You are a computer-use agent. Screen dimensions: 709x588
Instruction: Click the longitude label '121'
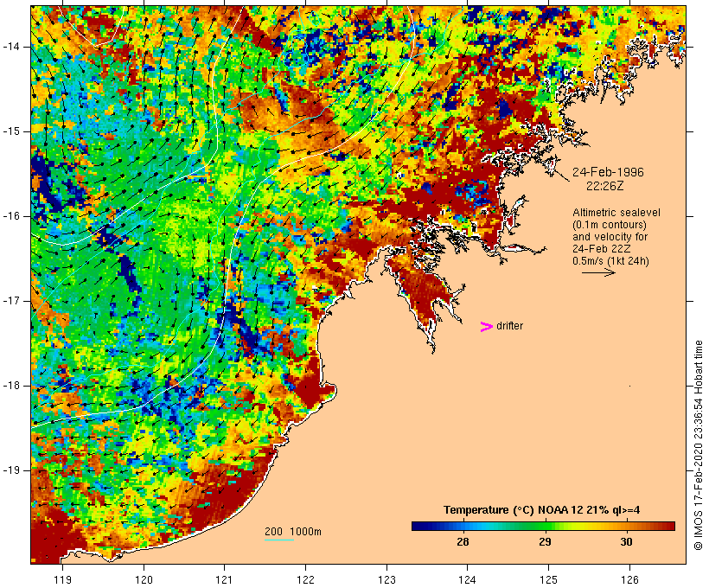(224, 579)
